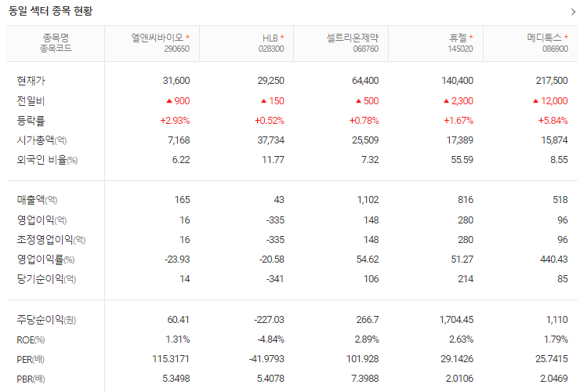This screenshot has width=580, height=392.
Task: Click foreign ratio value 55.59
Action: 462,160
